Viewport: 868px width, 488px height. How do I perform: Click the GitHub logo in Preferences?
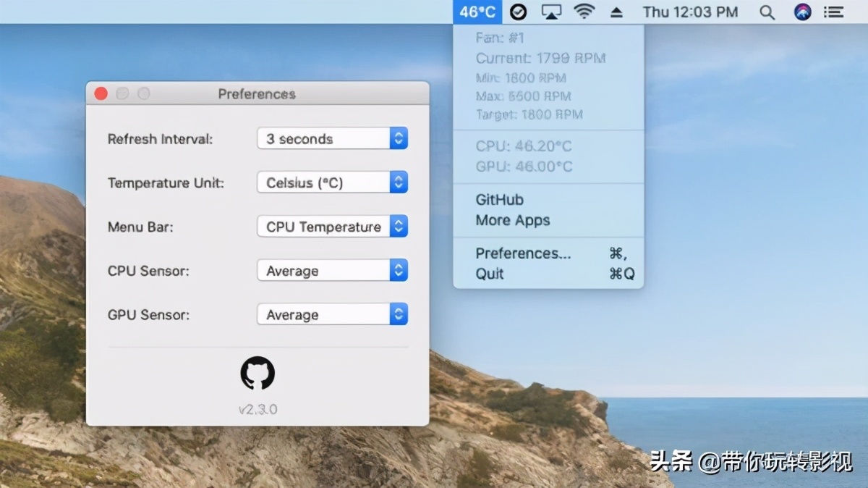point(258,374)
